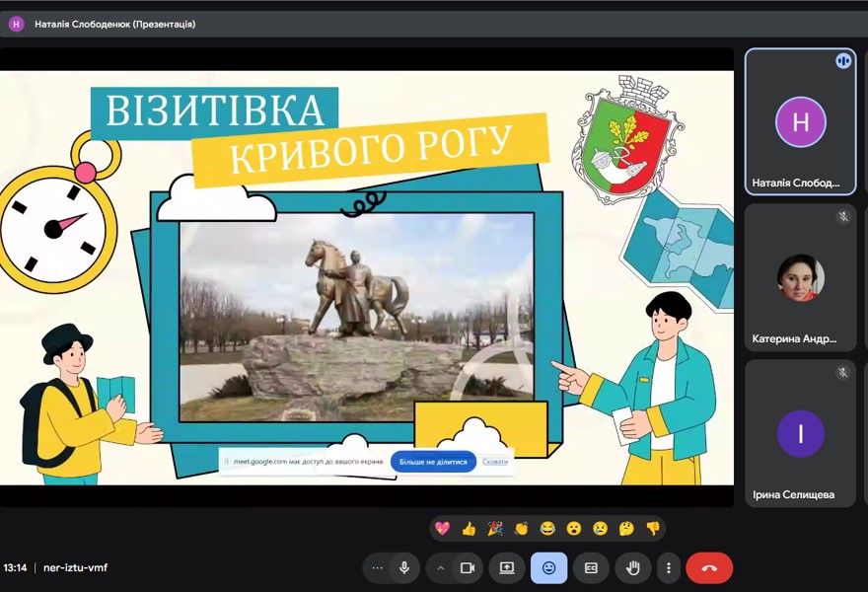Send the sparkling heart reaction

(x=443, y=528)
